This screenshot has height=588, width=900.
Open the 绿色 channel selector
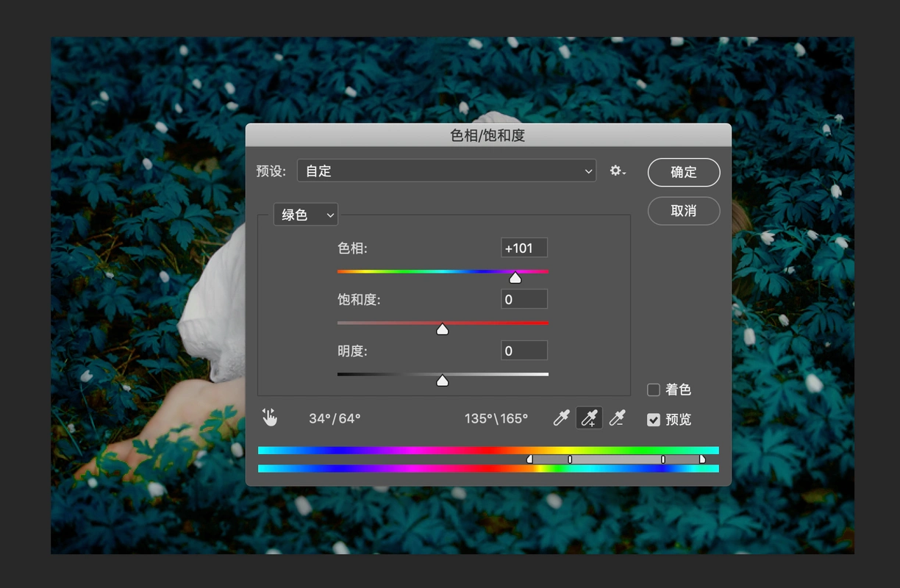305,214
